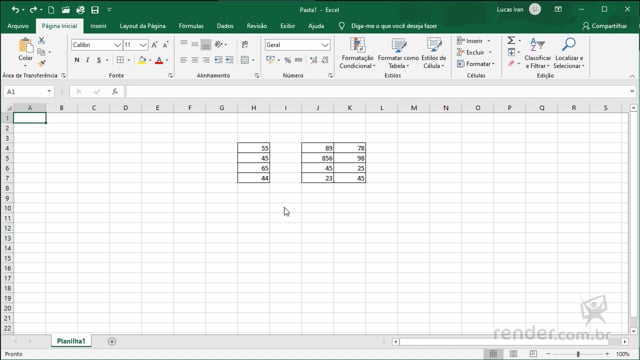
Task: Apply yellow fill color bucket
Action: (x=142, y=60)
